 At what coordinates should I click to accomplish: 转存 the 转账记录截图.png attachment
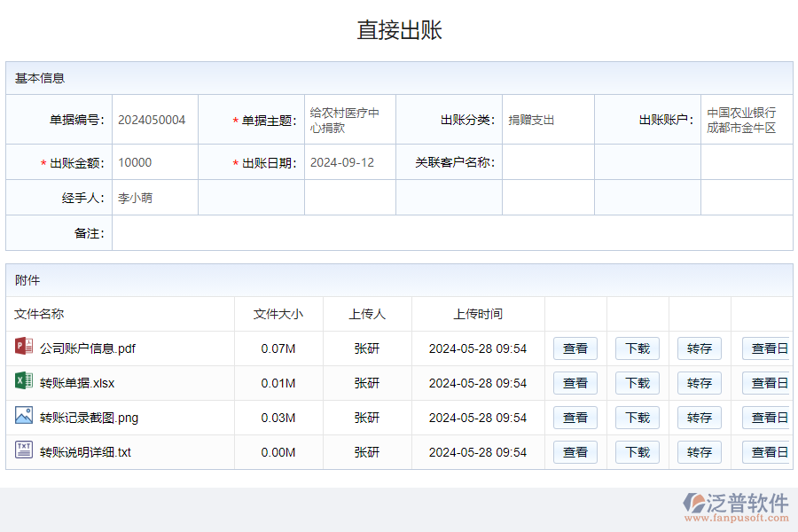[x=699, y=417]
